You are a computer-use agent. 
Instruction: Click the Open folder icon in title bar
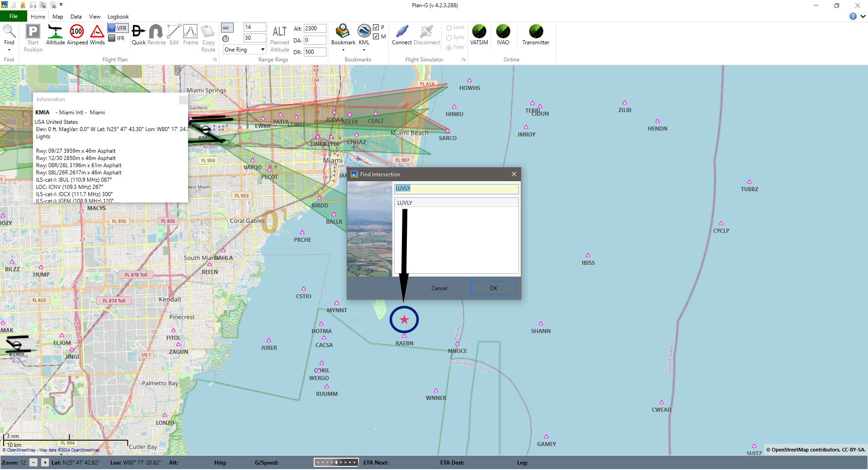[23, 5]
